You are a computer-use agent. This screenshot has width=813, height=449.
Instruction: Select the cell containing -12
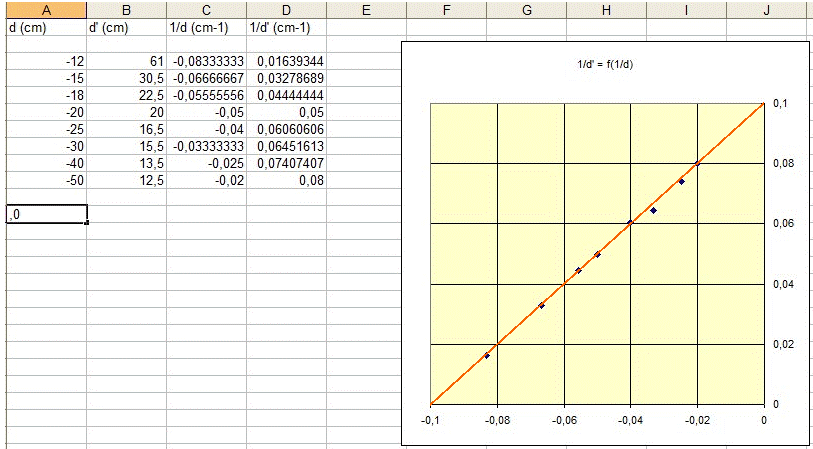pyautogui.click(x=45, y=62)
